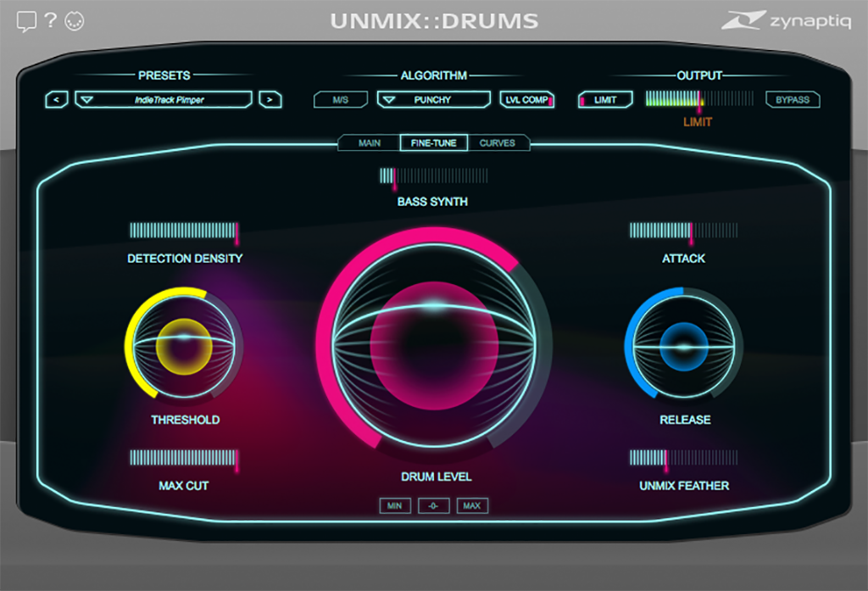Adjust the DETECTION DENSITY slider

point(184,231)
